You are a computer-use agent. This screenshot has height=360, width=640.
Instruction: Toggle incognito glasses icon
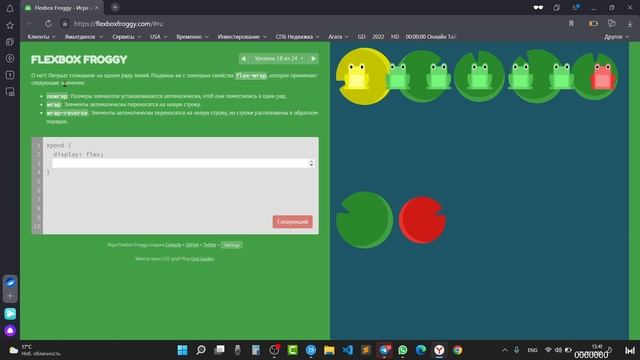538,8
